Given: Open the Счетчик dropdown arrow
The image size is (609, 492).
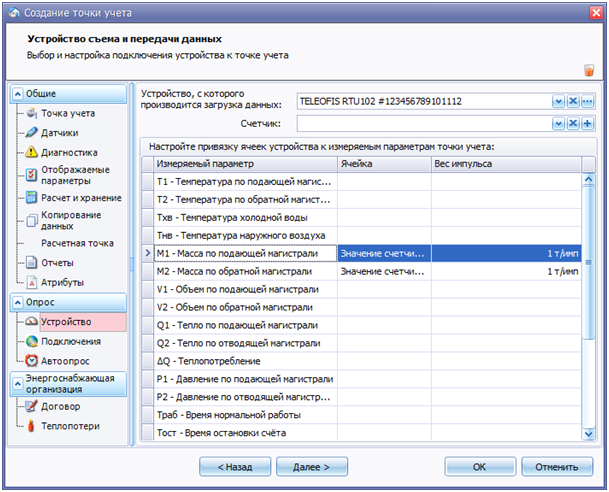Looking at the screenshot, I should click(558, 124).
